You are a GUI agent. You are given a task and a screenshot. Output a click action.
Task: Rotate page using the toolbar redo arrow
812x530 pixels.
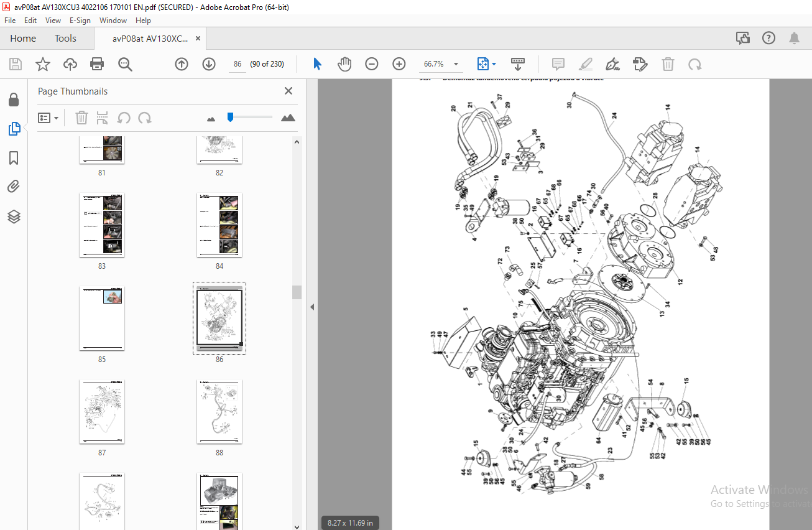[x=695, y=64]
